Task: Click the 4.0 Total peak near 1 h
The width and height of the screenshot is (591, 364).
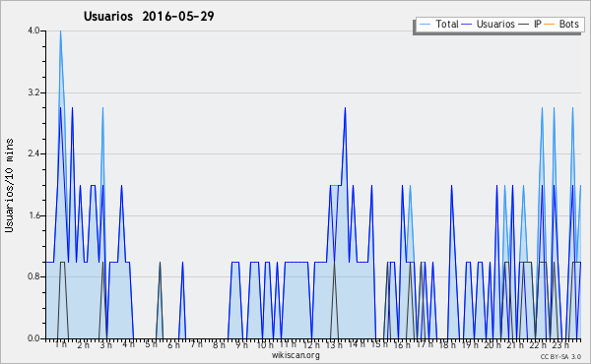Action: [x=60, y=31]
